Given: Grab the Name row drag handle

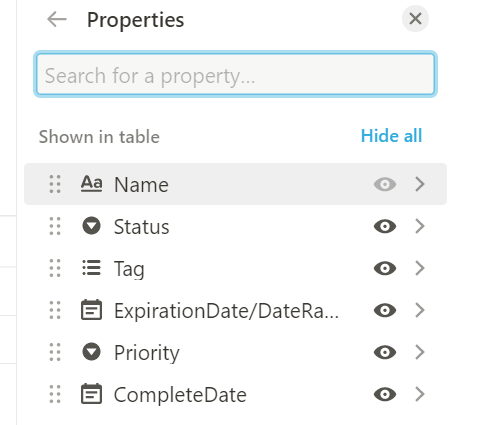Looking at the screenshot, I should (55, 184).
